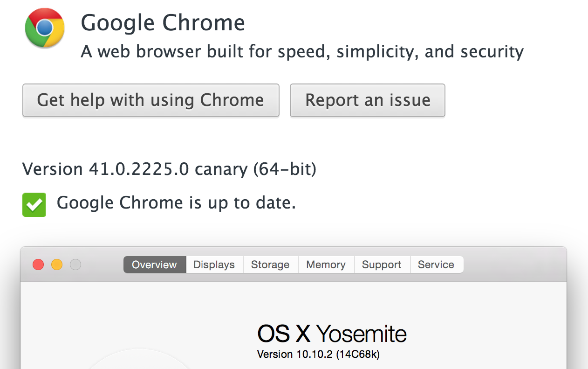This screenshot has width=588, height=369.
Task: Click the Chrome version 41.0.2225.0 canary text
Action: (169, 169)
